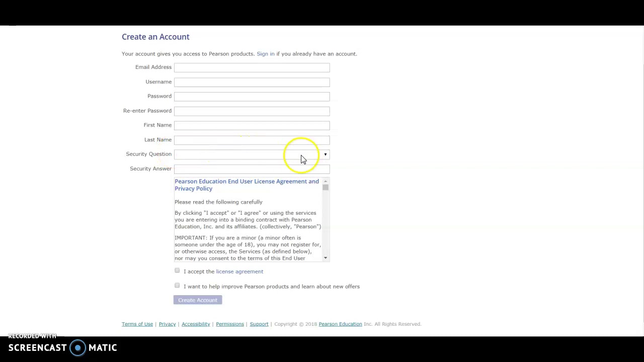Check the accept license agreement checkbox
644x362 pixels.
pyautogui.click(x=177, y=271)
